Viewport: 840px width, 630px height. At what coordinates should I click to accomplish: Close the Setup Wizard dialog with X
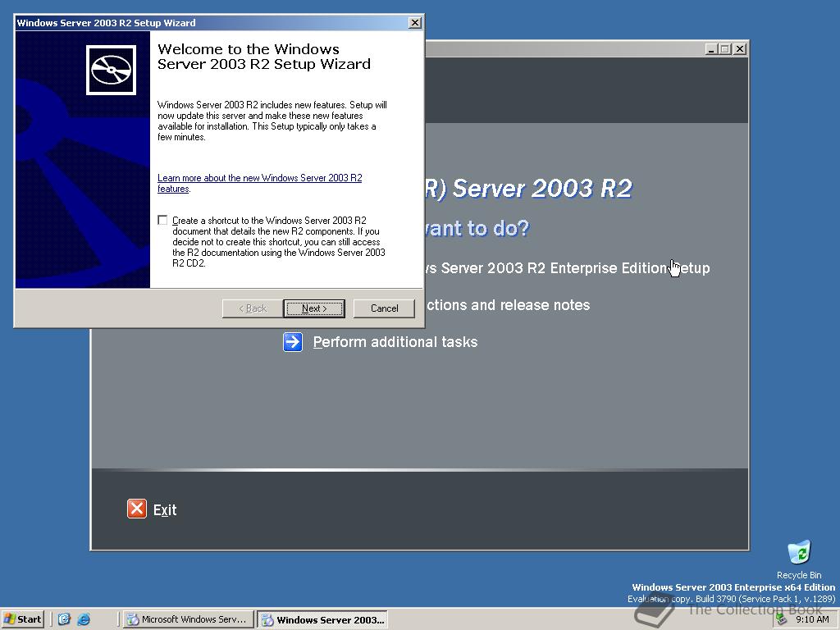coord(414,22)
